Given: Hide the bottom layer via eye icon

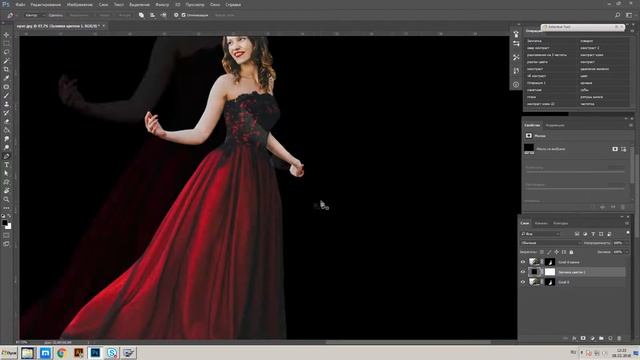Looking at the screenshot, I should coord(523,282).
